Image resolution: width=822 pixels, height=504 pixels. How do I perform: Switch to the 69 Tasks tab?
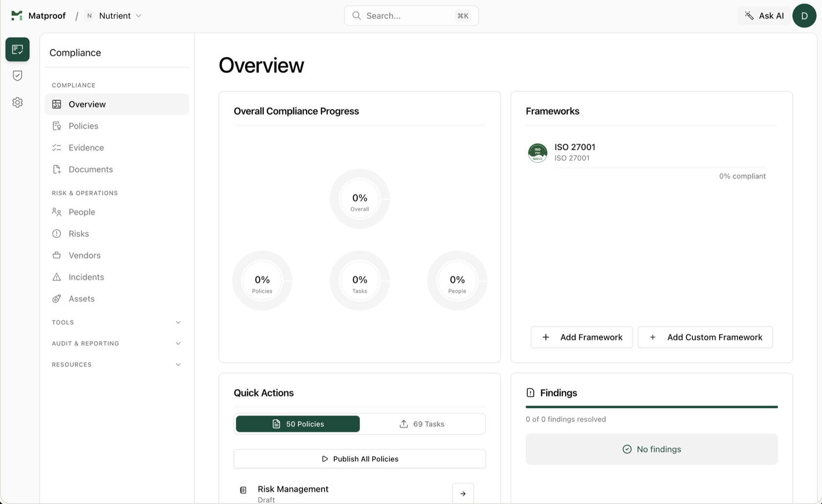pos(422,424)
